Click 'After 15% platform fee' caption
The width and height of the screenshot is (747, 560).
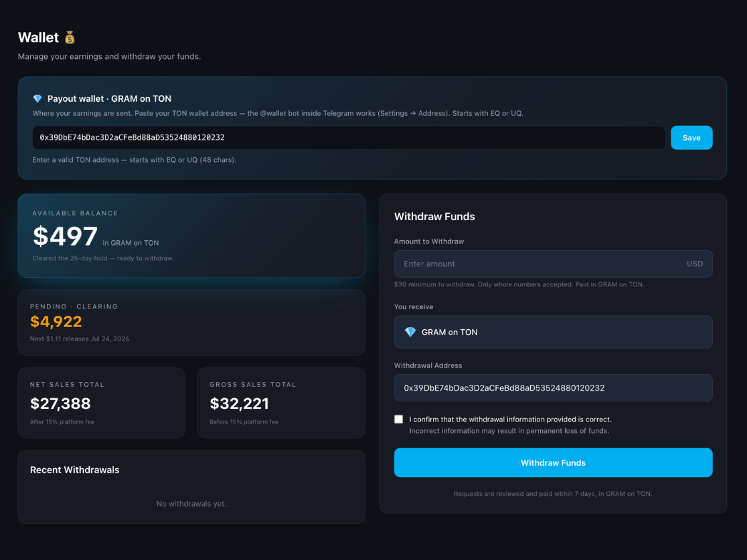pyautogui.click(x=62, y=422)
